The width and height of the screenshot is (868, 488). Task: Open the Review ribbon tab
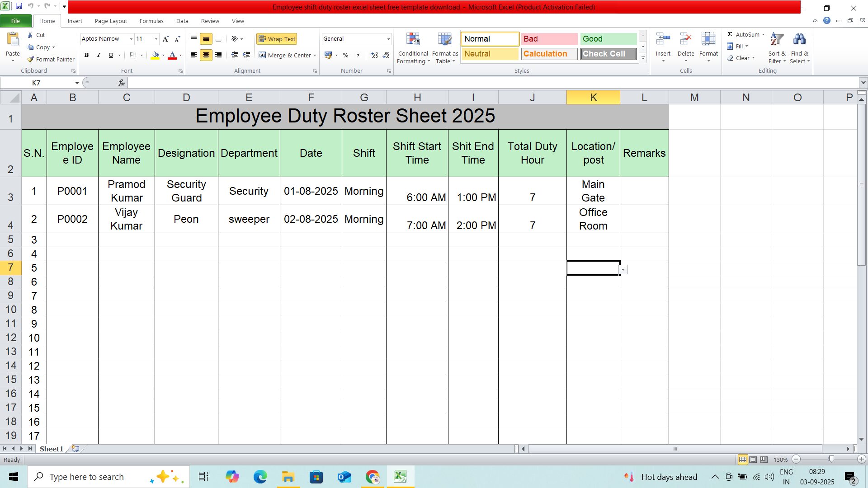210,21
